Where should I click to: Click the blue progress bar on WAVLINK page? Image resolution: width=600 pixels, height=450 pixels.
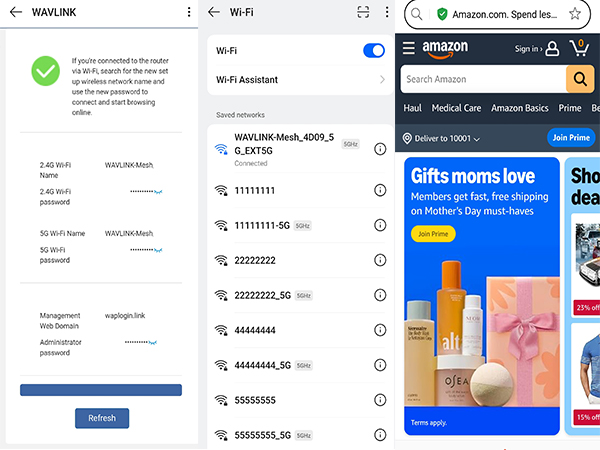point(101,390)
